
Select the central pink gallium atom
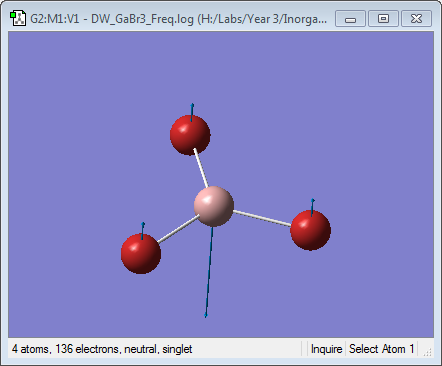(214, 206)
